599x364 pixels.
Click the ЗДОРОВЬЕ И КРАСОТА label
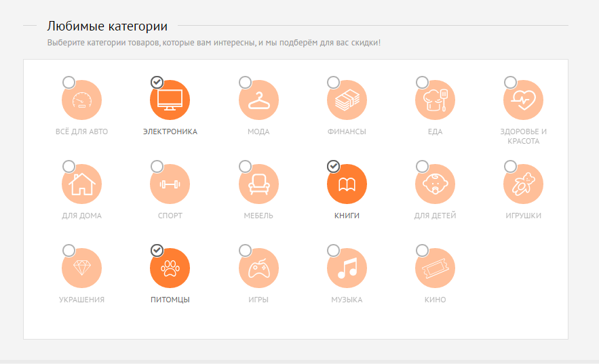pos(523,136)
